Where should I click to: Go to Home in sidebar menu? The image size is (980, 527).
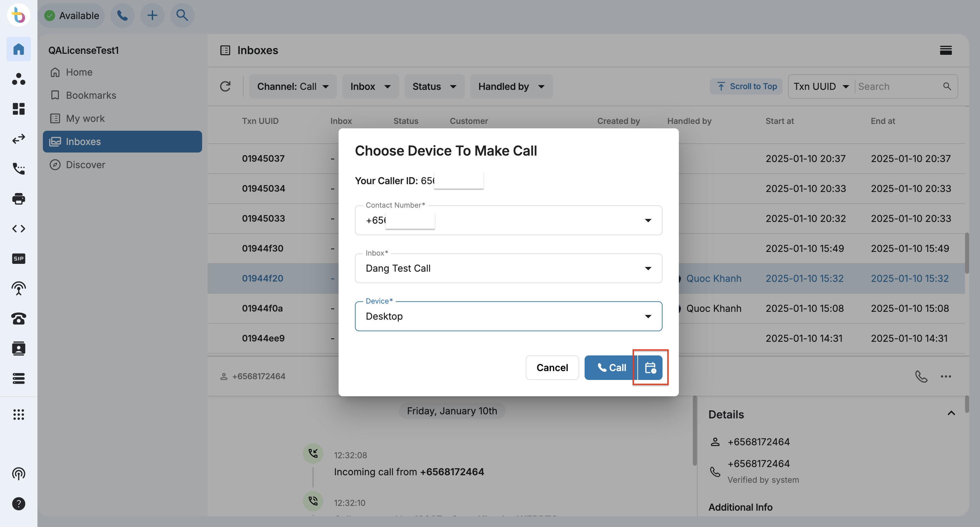click(122, 72)
